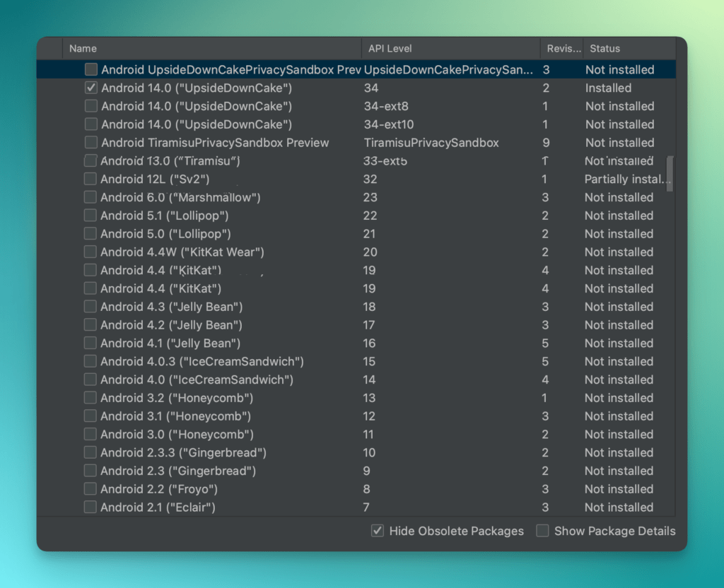Screen dimensions: 724x588
Task: Select Android TiramisuPrivacySandbox Preview checkbox
Action: coord(91,142)
